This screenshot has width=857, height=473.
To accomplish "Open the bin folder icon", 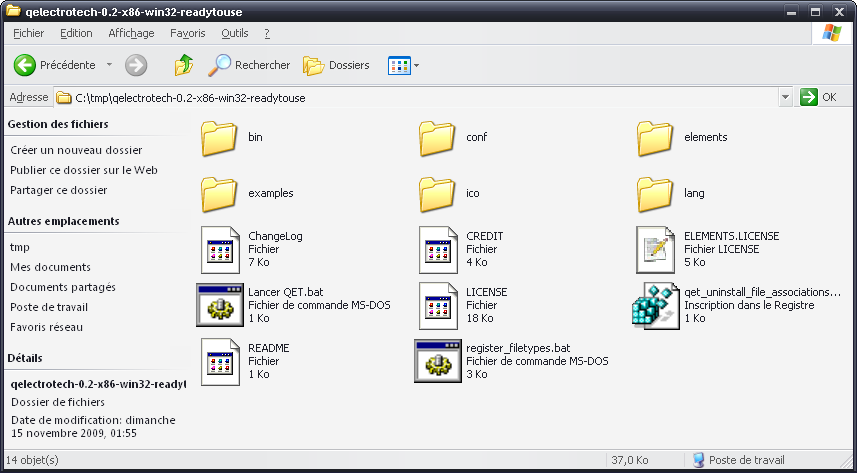I will (219, 138).
